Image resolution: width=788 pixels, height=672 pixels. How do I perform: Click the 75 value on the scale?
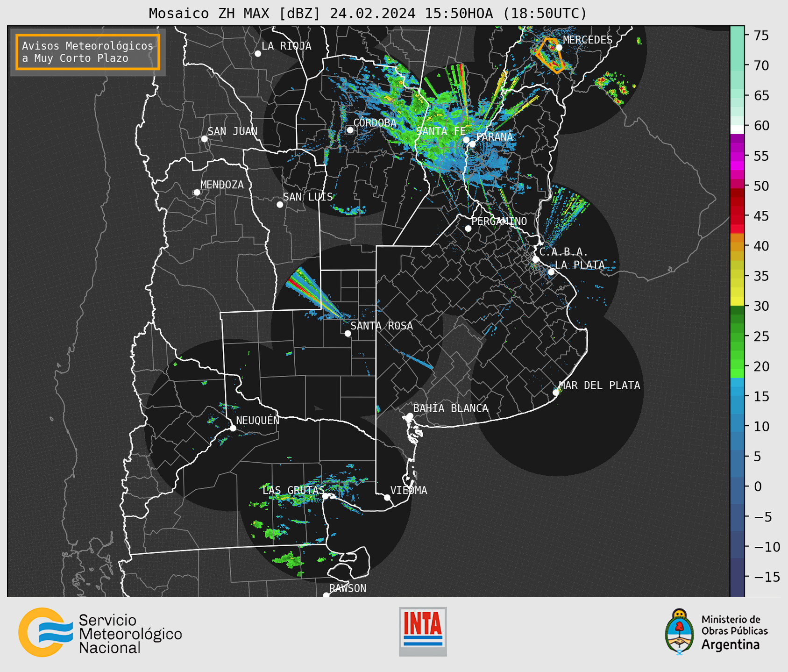[x=761, y=36]
